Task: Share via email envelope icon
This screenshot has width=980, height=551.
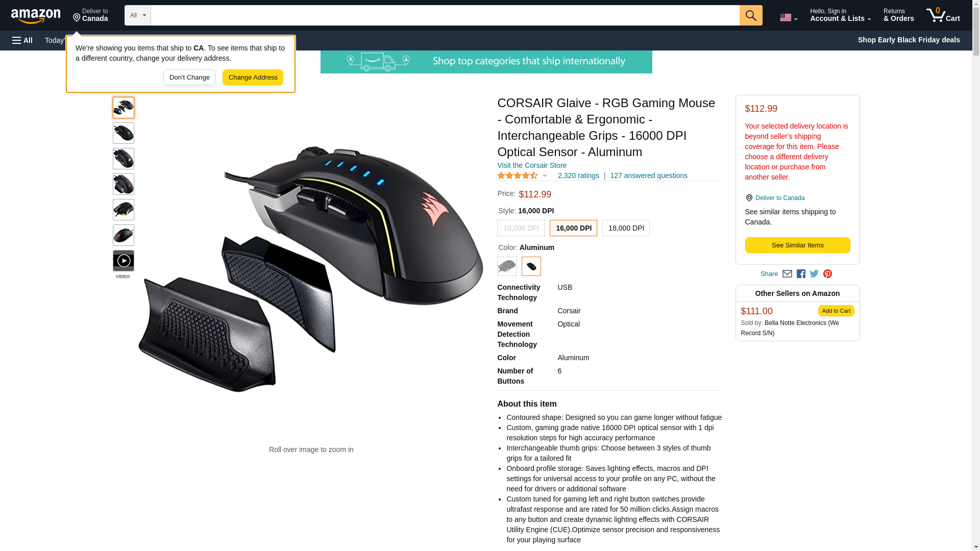Action: pos(787,274)
